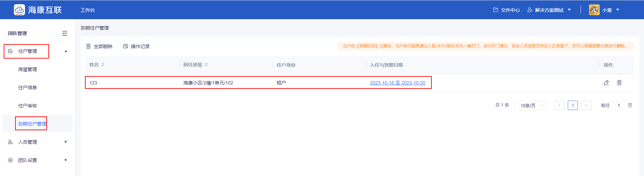The width and height of the screenshot is (644, 176).
Task: Click 全部删除 to delete all residents
Action: point(99,46)
